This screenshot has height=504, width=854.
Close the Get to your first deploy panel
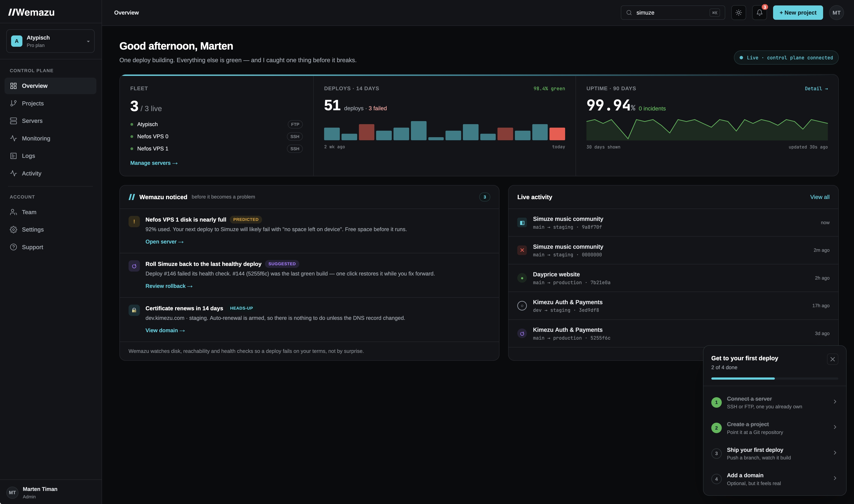[x=833, y=359]
